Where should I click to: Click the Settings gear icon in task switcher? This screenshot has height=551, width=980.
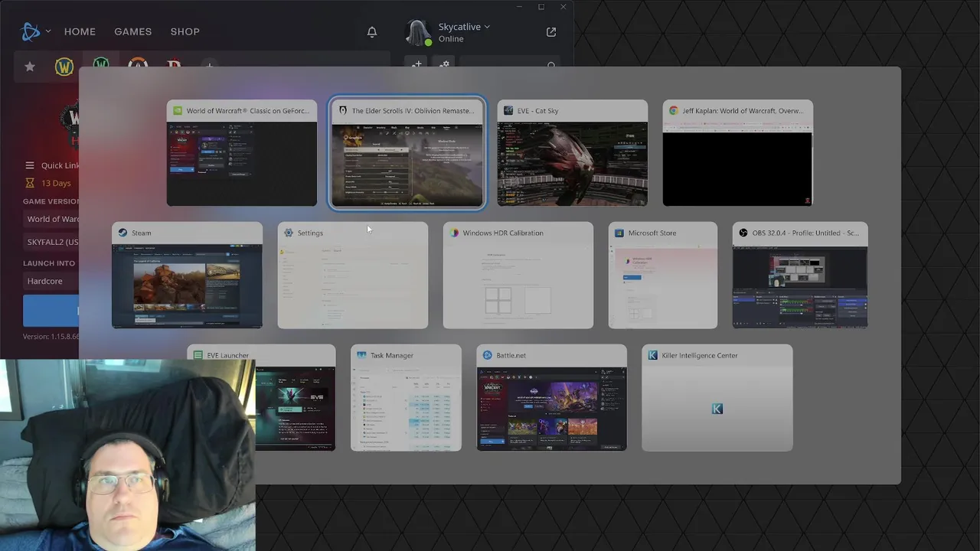pyautogui.click(x=288, y=233)
